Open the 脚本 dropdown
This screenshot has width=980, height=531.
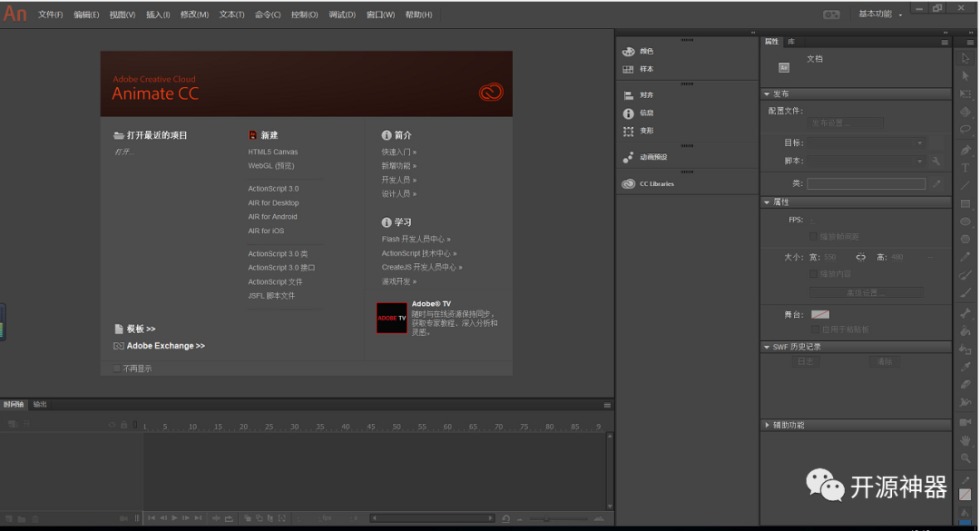pos(866,162)
